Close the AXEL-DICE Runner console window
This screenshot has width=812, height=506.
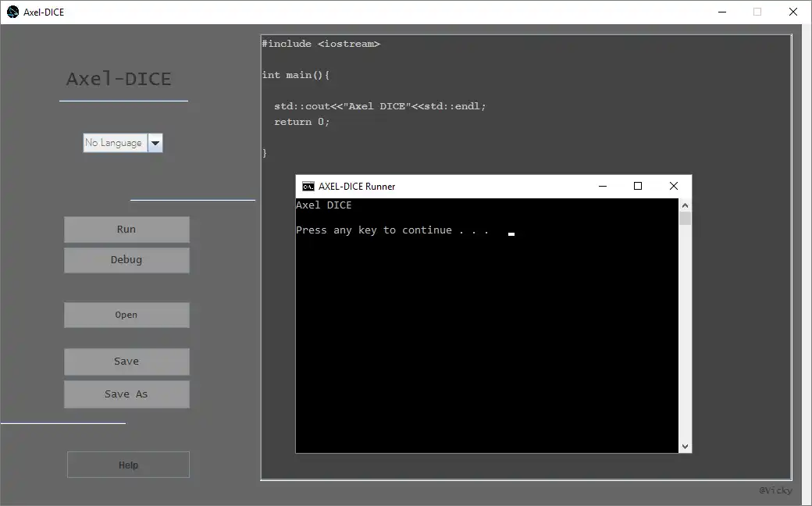tap(673, 187)
